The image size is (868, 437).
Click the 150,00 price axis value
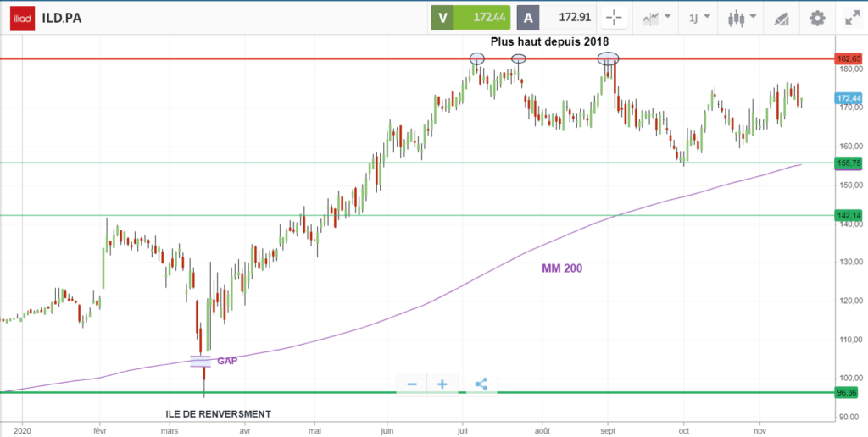point(849,185)
